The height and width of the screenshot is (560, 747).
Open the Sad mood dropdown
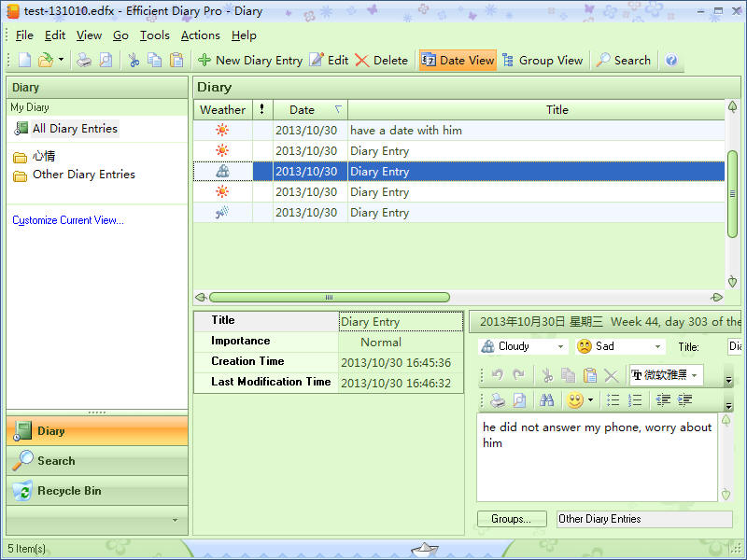click(x=657, y=346)
